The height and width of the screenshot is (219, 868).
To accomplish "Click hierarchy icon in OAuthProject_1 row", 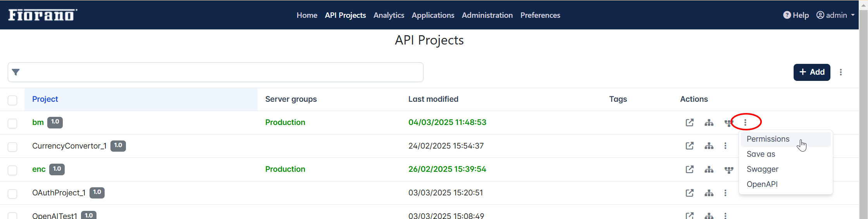I will point(709,193).
